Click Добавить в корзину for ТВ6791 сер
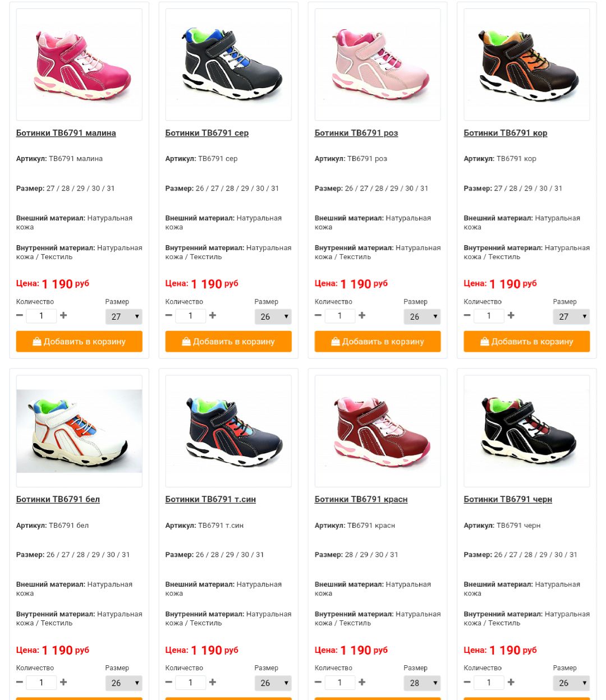The width and height of the screenshot is (606, 700). (228, 341)
